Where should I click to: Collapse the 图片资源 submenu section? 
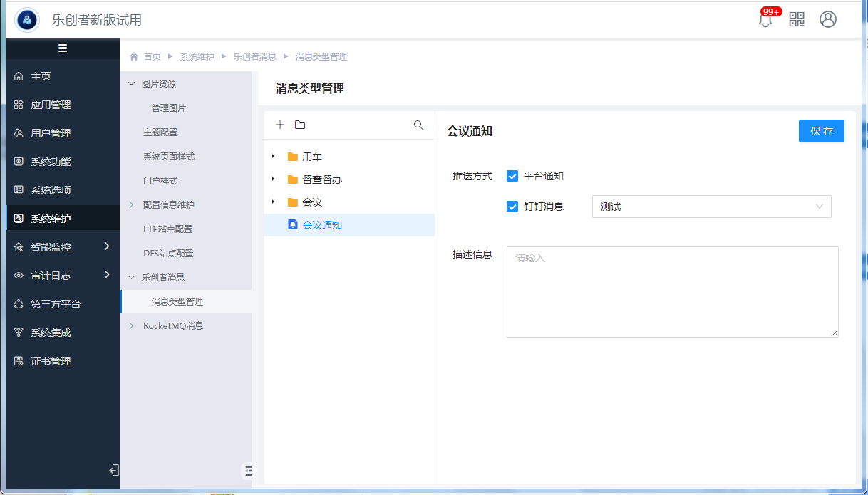[x=131, y=84]
